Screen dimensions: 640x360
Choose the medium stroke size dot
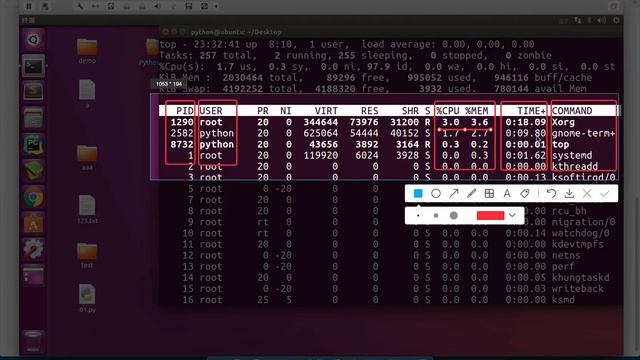[x=436, y=216]
